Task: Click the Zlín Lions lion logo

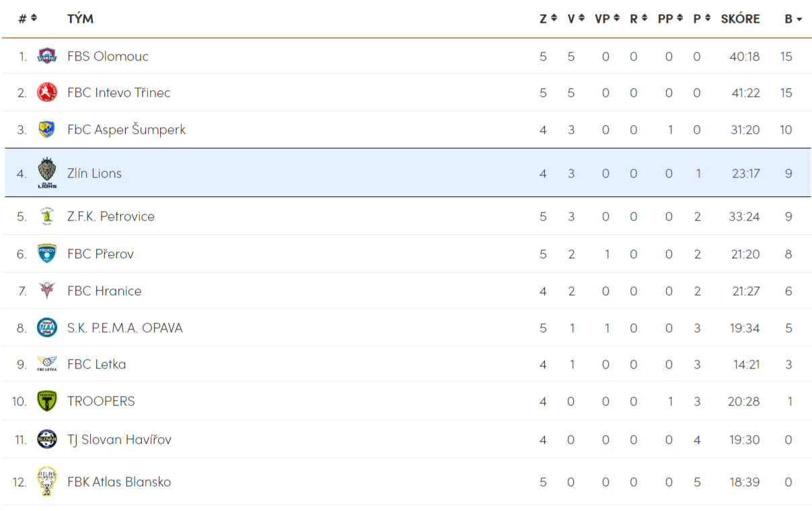Action: click(x=46, y=173)
